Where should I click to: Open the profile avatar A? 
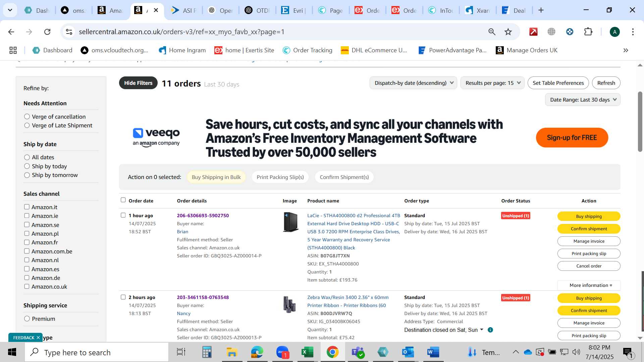click(614, 32)
